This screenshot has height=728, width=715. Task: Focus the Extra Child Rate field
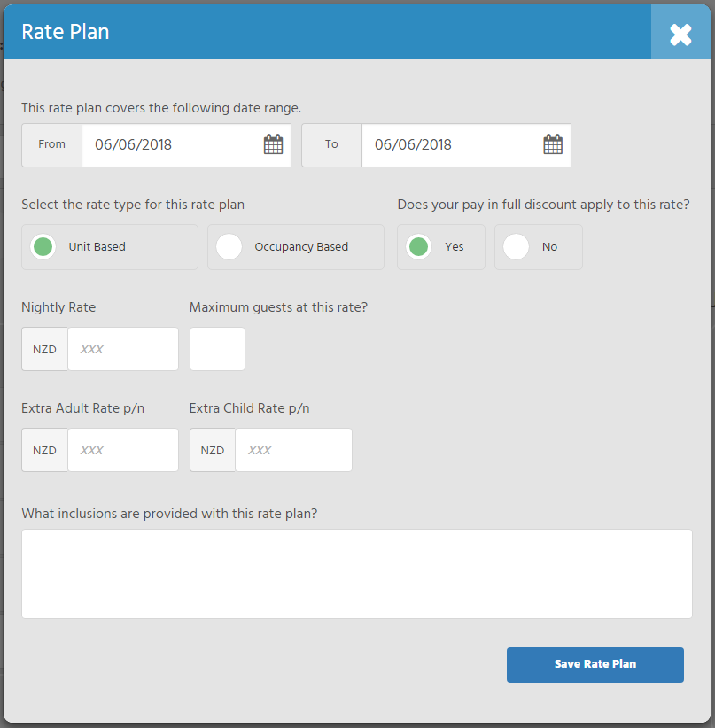tap(293, 450)
